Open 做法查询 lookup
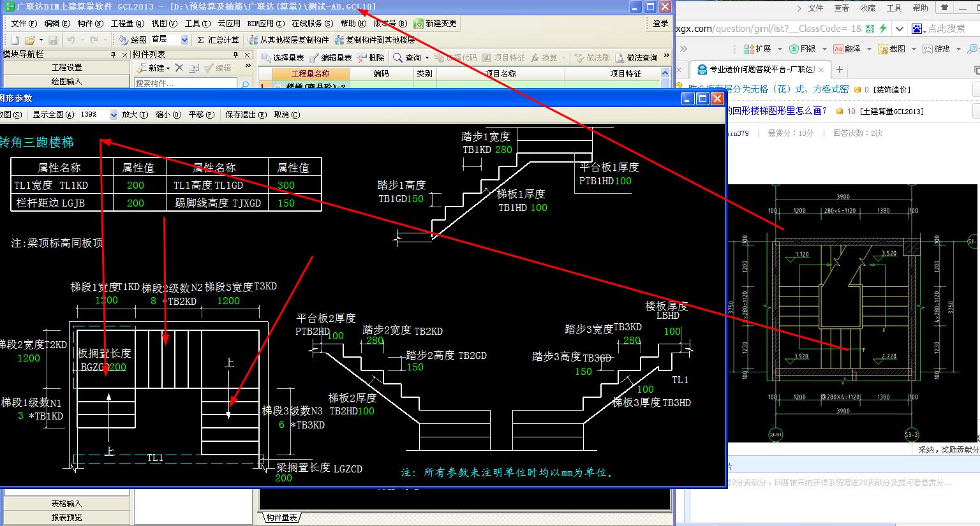The height and width of the screenshot is (526, 980). [x=636, y=57]
